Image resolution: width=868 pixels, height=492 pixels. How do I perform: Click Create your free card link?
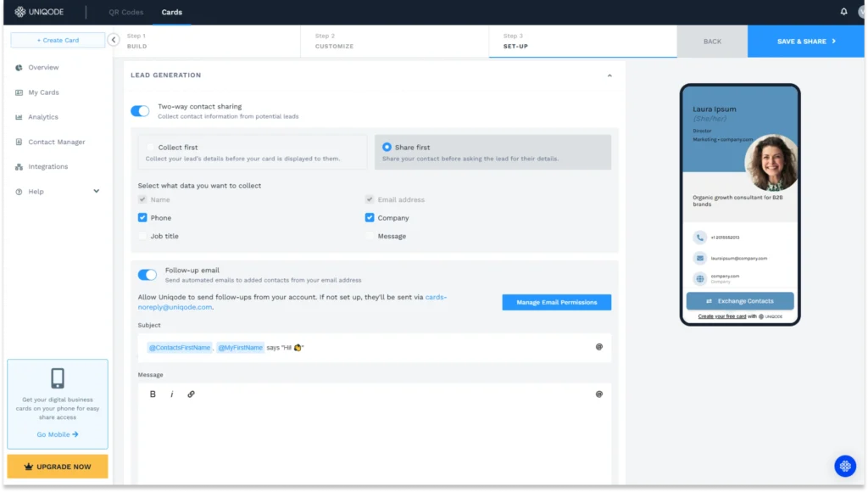click(722, 316)
